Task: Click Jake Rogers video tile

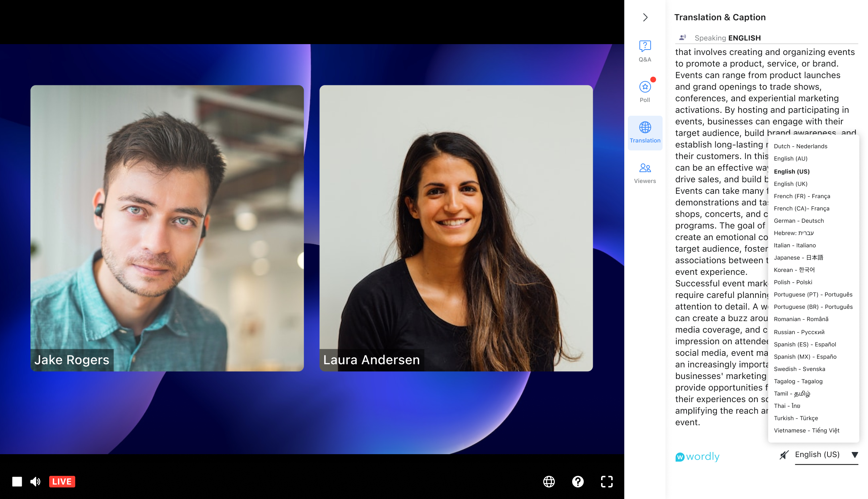Action: click(167, 228)
